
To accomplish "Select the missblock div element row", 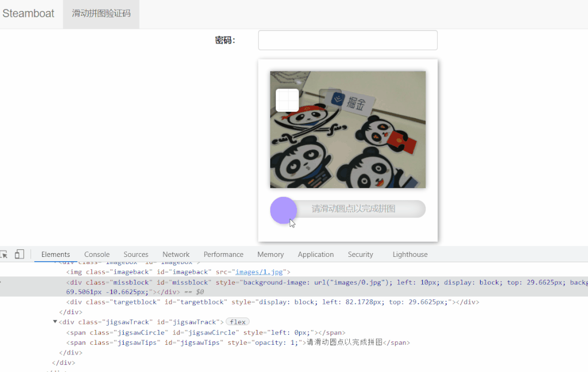I will [294, 287].
